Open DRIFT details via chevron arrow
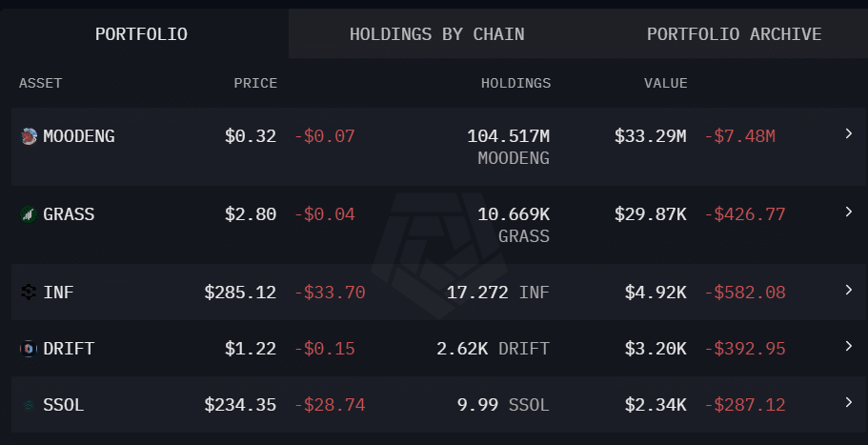Image resolution: width=868 pixels, height=445 pixels. pos(849,346)
